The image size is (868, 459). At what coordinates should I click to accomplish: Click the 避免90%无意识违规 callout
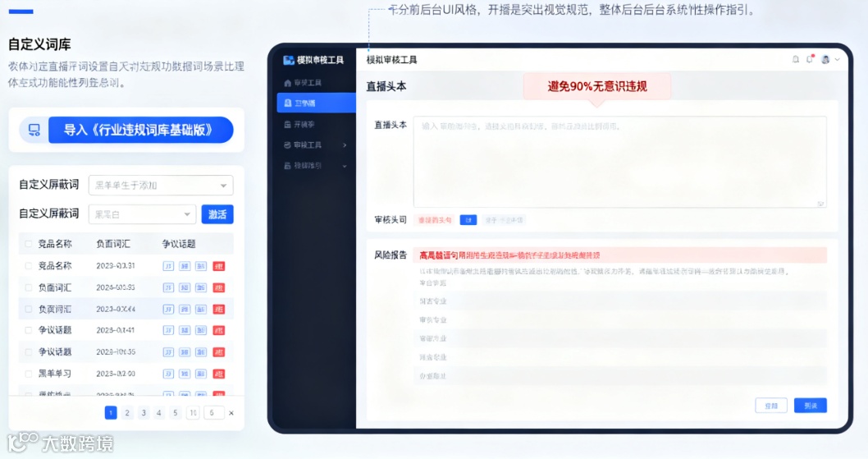click(x=597, y=86)
